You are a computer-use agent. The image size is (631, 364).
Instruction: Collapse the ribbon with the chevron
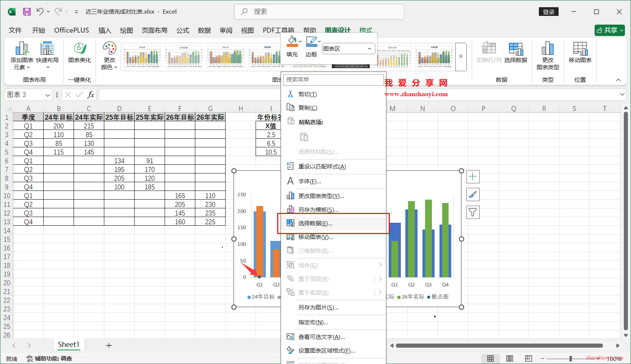618,80
